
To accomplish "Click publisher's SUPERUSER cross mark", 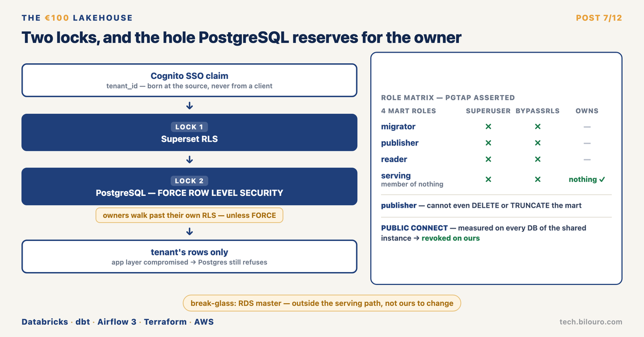I will 488,143.
